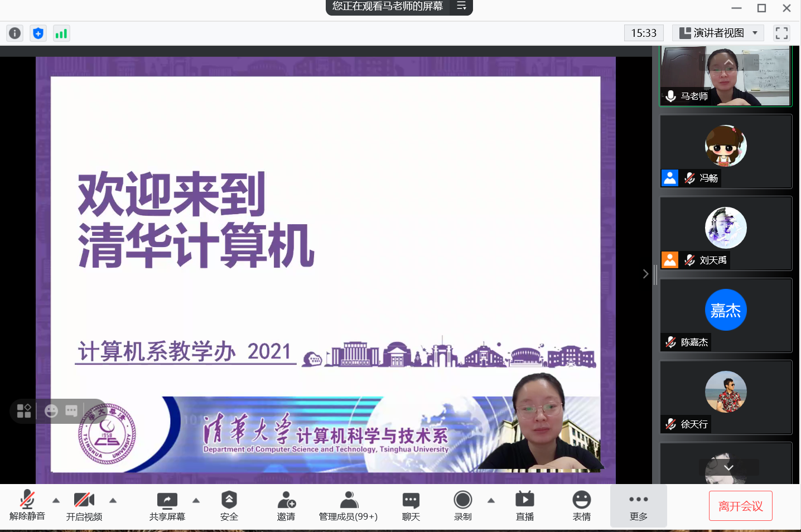
Task: Expand video options arrow beside 开启视频
Action: tap(113, 500)
